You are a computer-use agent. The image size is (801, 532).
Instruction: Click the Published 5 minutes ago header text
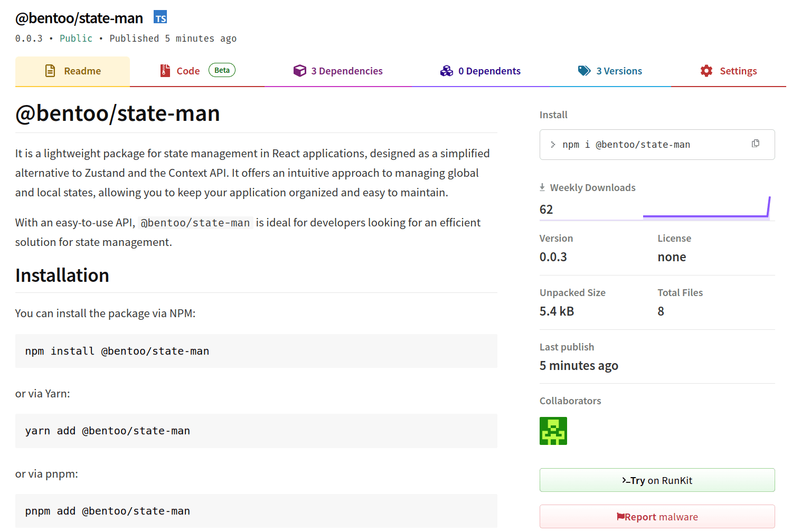coord(173,39)
